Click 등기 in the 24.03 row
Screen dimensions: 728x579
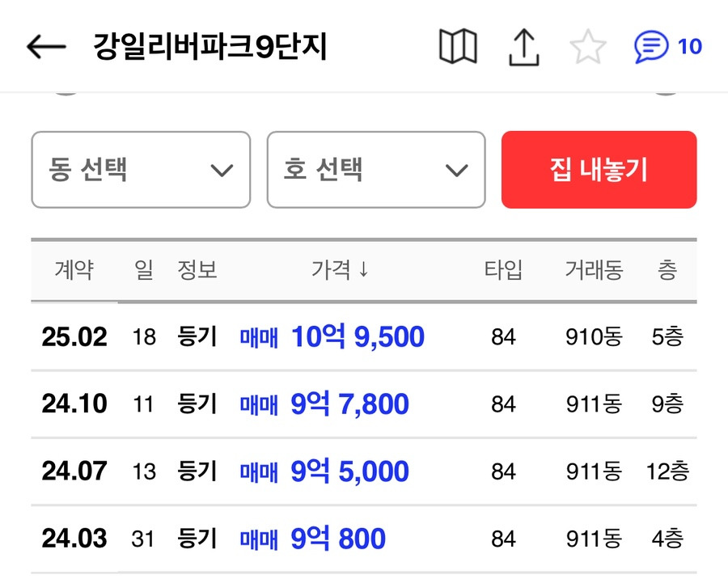(x=197, y=538)
